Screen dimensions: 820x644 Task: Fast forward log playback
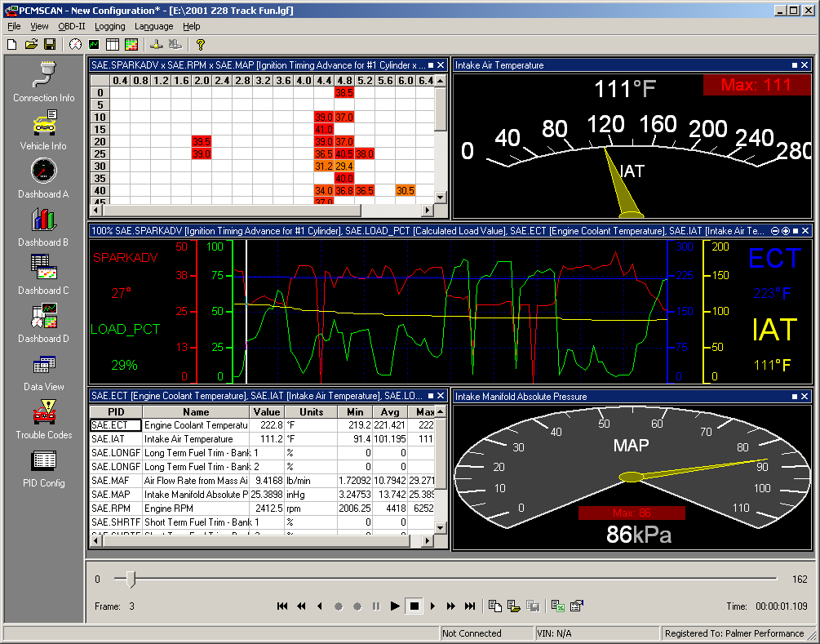[x=450, y=606]
